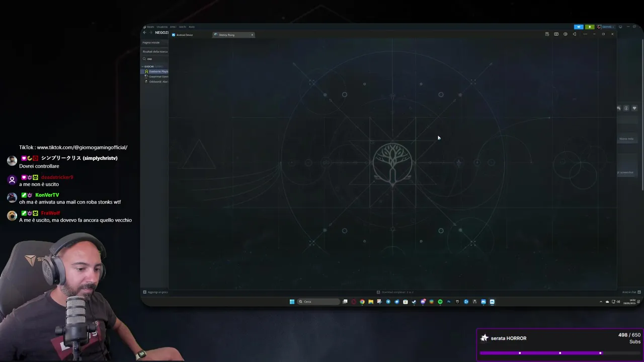Click deadstricker9 username in chat
Screen dimensions: 644x362
point(57,177)
